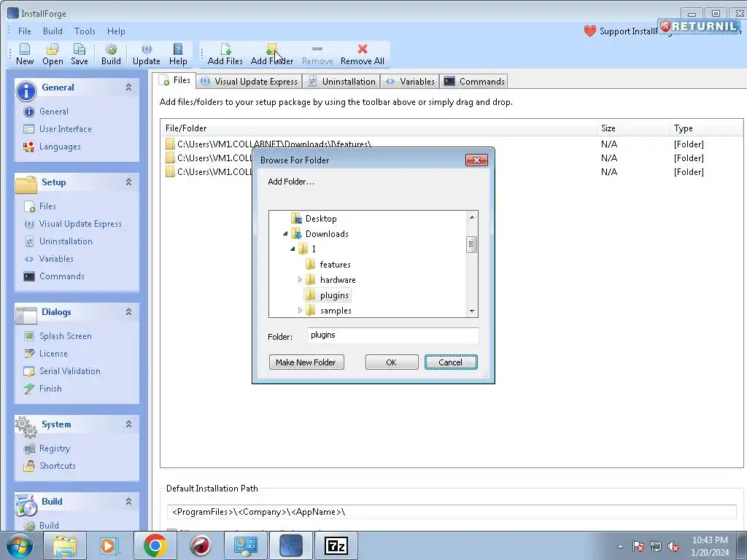The width and height of the screenshot is (747, 560).
Task: Collapse the System sidebar section
Action: [128, 424]
